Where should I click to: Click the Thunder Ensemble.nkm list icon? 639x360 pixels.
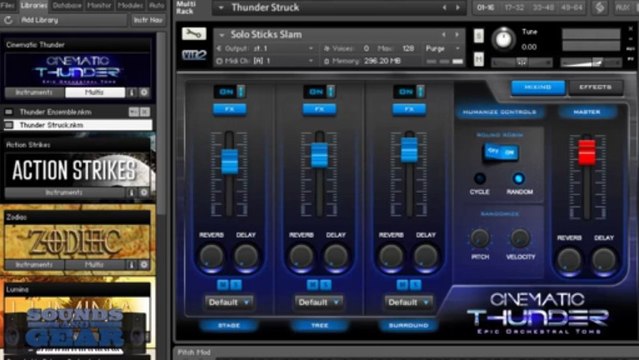point(9,112)
